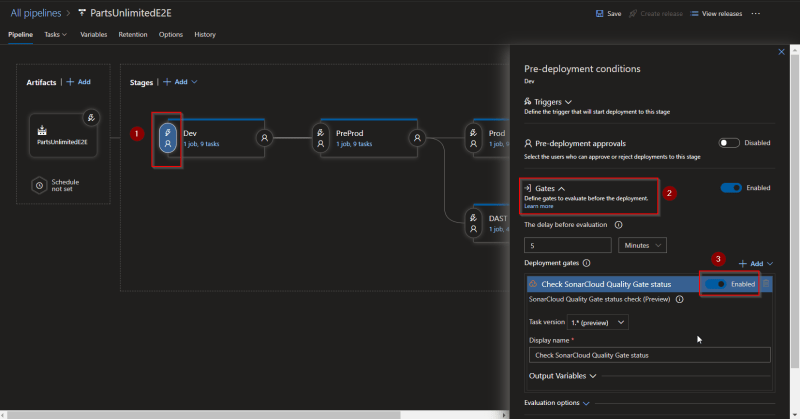Open Dev stage 1 job, 9 tasks link
800x419 pixels.
click(x=201, y=144)
